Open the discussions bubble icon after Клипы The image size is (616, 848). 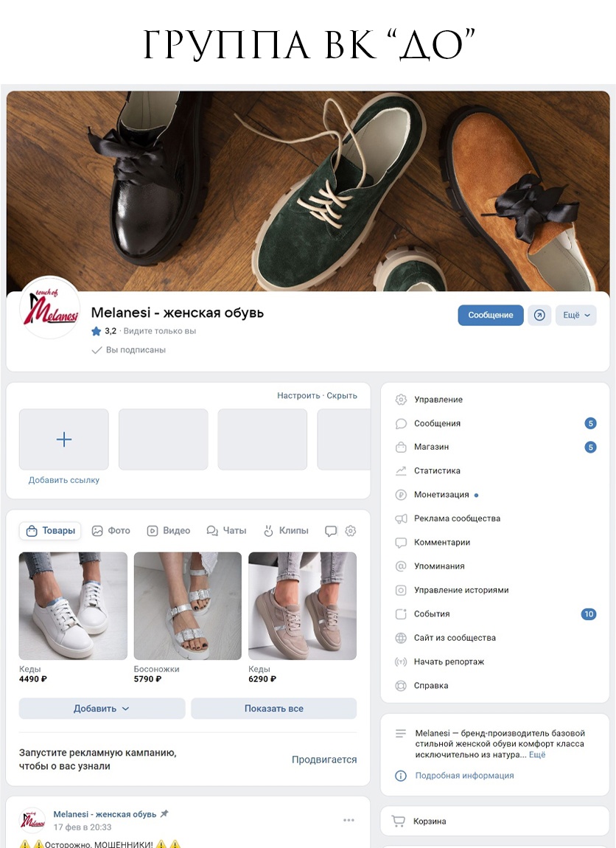331,531
